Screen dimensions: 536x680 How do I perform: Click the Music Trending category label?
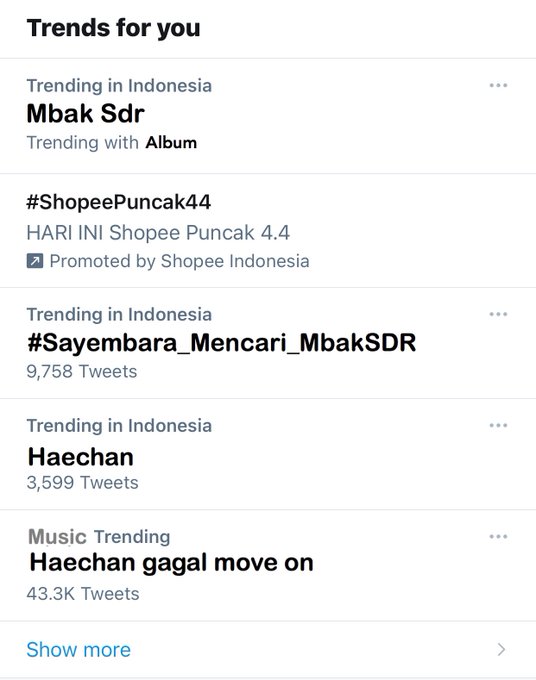[x=99, y=537]
